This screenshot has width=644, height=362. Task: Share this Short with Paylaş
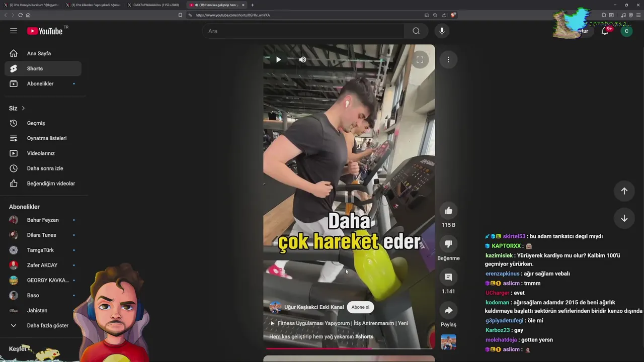[448, 310]
